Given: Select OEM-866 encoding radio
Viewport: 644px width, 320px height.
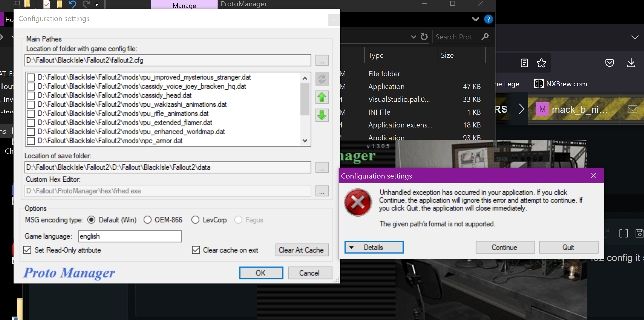Looking at the screenshot, I should 147,220.
